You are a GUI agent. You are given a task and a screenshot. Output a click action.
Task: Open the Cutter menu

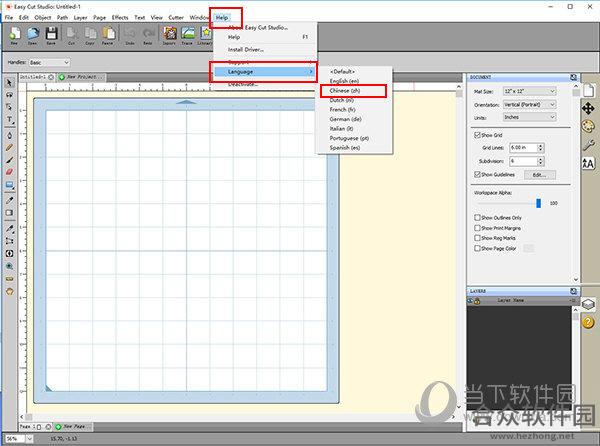coord(176,18)
